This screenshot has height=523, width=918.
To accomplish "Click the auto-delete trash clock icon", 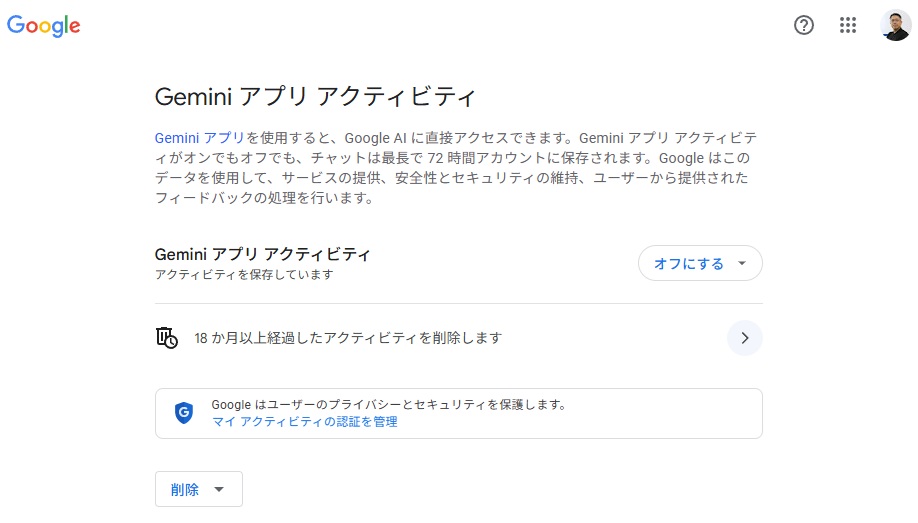I will click(x=167, y=338).
